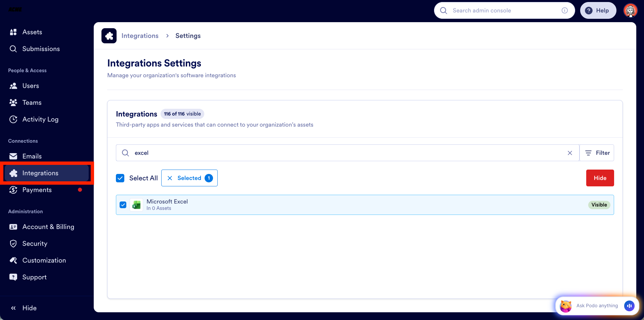This screenshot has height=320, width=644.
Task: Click the Ask Podo anything chat widget
Action: click(x=597, y=306)
